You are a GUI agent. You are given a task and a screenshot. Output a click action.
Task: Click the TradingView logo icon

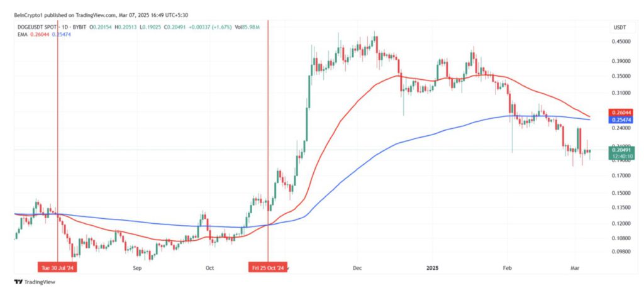(20, 281)
